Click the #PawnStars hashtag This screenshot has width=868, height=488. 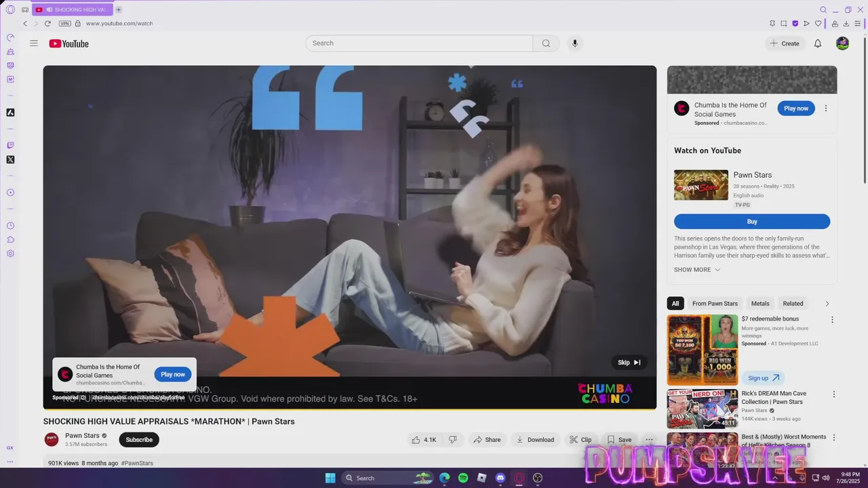click(x=137, y=464)
